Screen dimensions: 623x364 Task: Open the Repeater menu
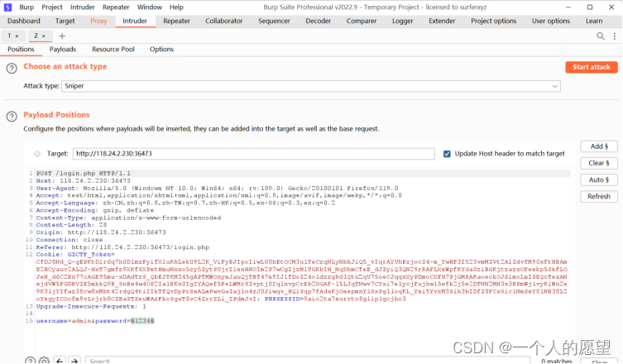coord(116,7)
